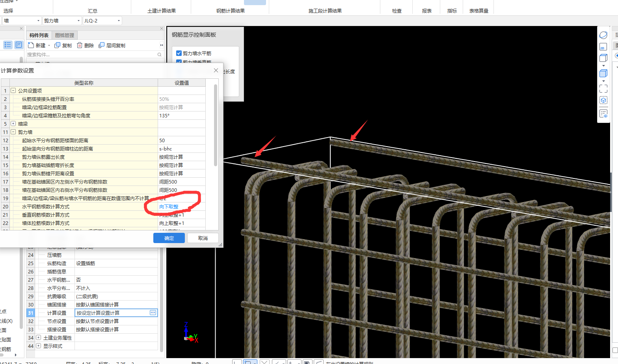Screen dimensions: 618x364
Task: Switch to 2D view icon
Action: point(603,47)
